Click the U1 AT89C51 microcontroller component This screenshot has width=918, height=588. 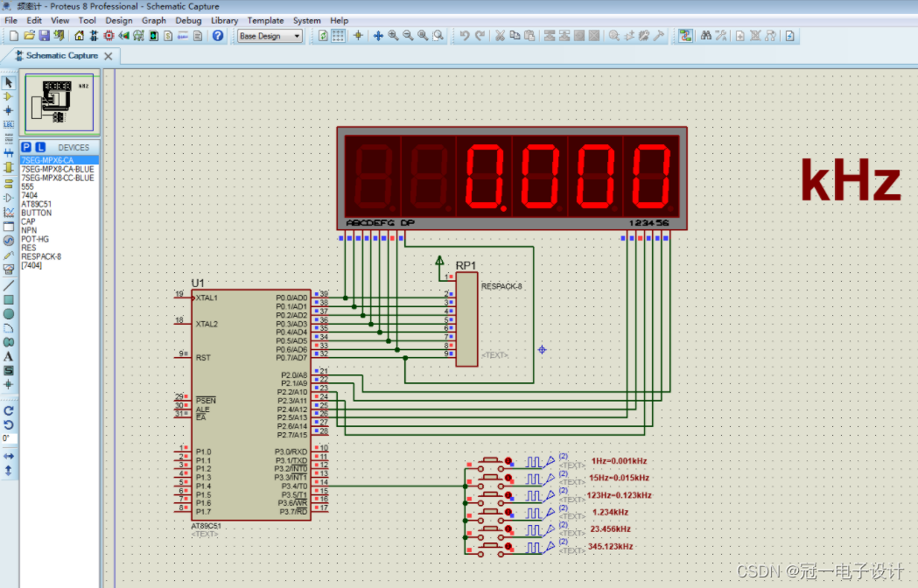(250, 405)
